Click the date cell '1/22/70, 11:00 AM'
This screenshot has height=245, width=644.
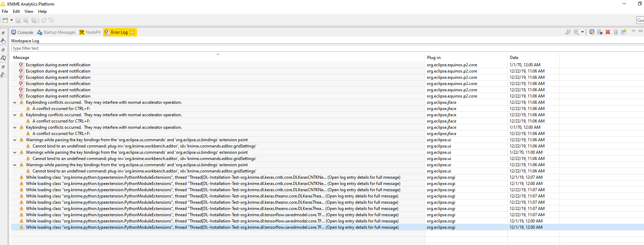point(526,152)
